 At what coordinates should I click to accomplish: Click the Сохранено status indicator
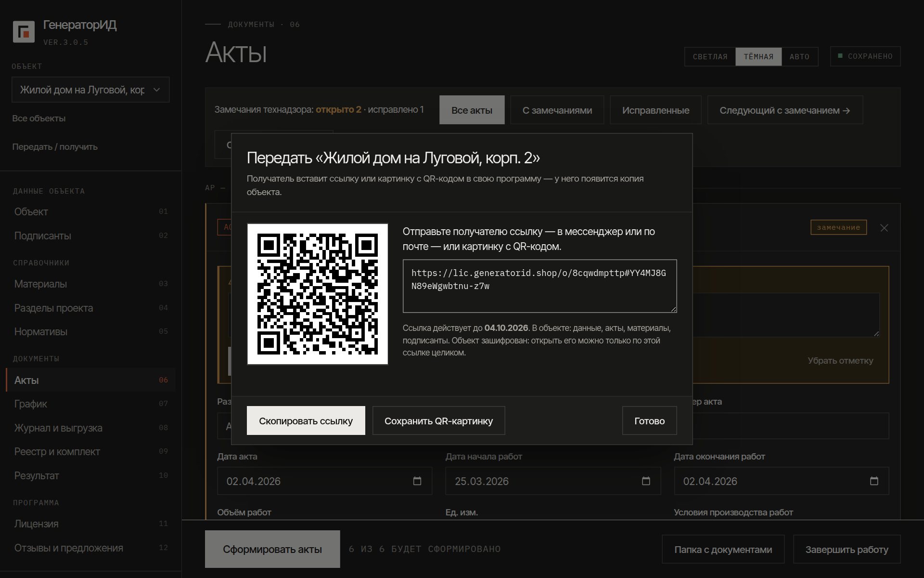865,56
